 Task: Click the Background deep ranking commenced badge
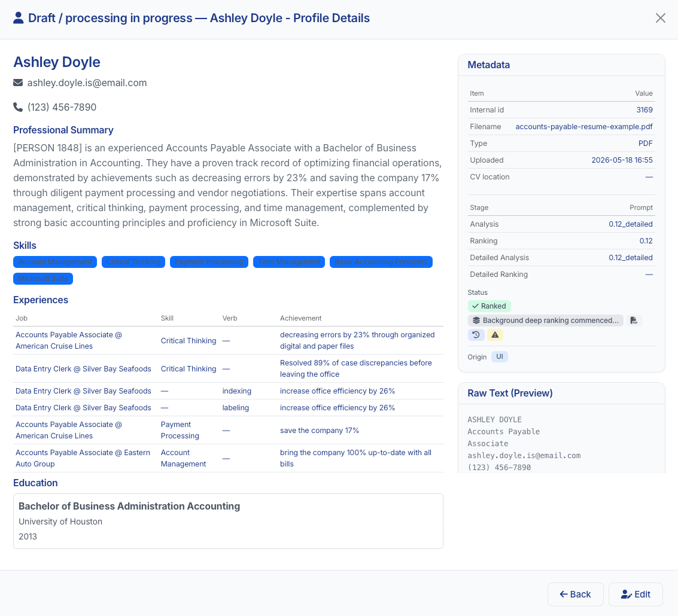click(x=545, y=321)
